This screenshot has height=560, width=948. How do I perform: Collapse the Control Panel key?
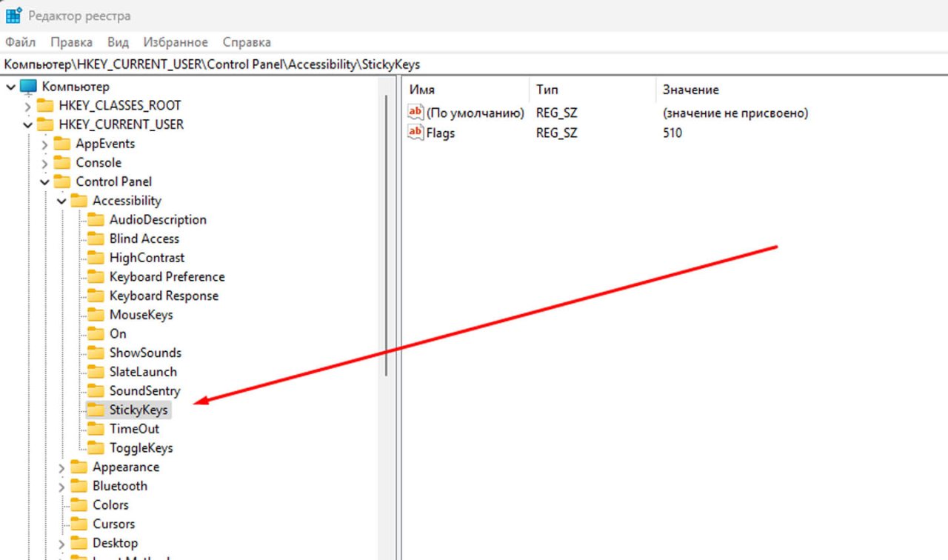click(x=45, y=182)
